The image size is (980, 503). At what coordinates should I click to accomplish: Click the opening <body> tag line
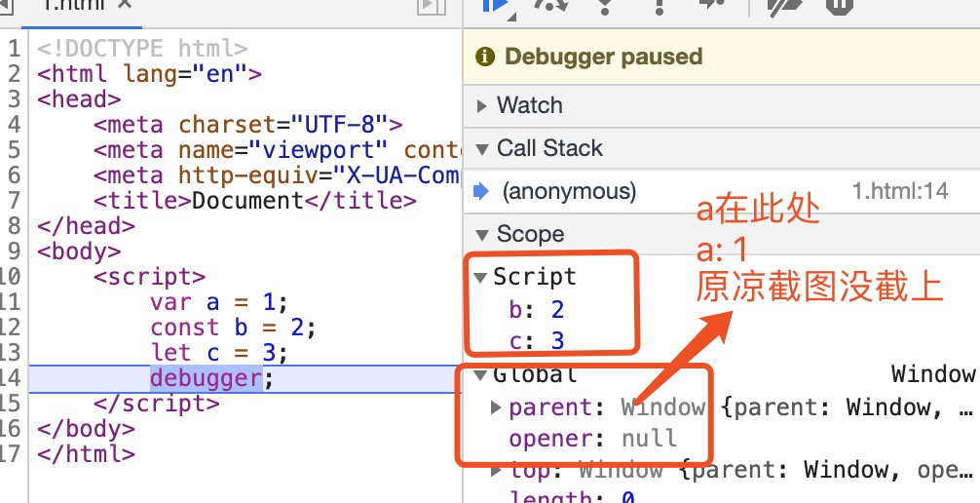pos(79,251)
